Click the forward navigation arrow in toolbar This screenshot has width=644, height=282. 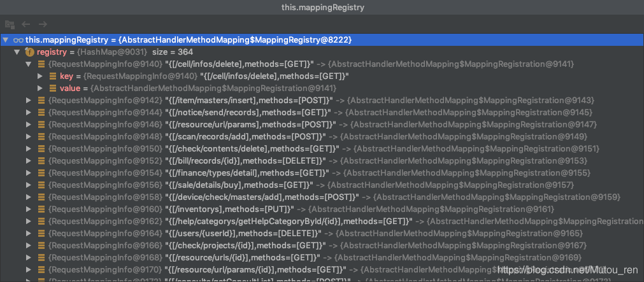[43, 24]
